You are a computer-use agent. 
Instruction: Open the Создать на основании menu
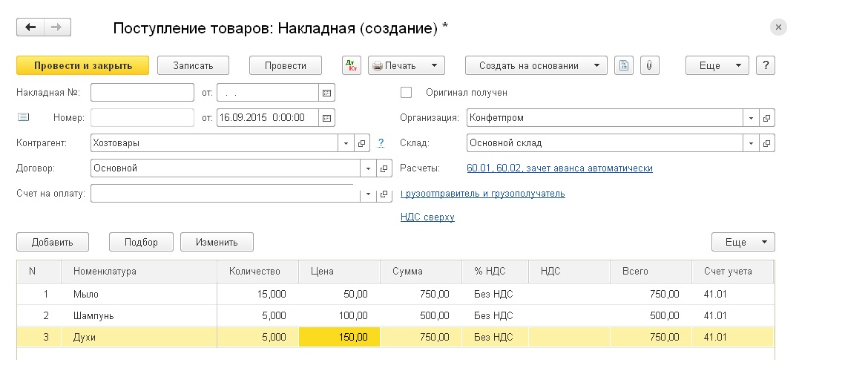[536, 65]
